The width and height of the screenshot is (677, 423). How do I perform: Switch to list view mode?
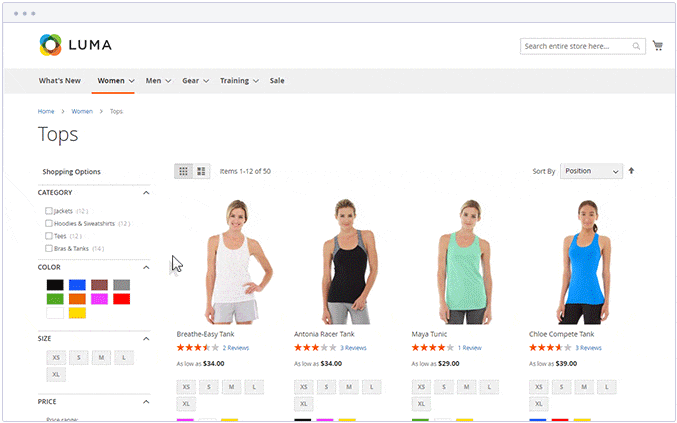pos(201,171)
